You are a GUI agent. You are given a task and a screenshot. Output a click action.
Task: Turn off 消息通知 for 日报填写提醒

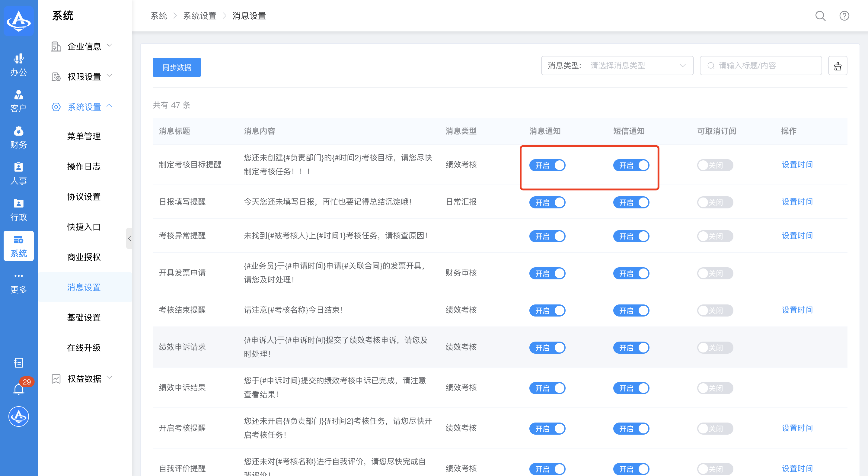[547, 203]
